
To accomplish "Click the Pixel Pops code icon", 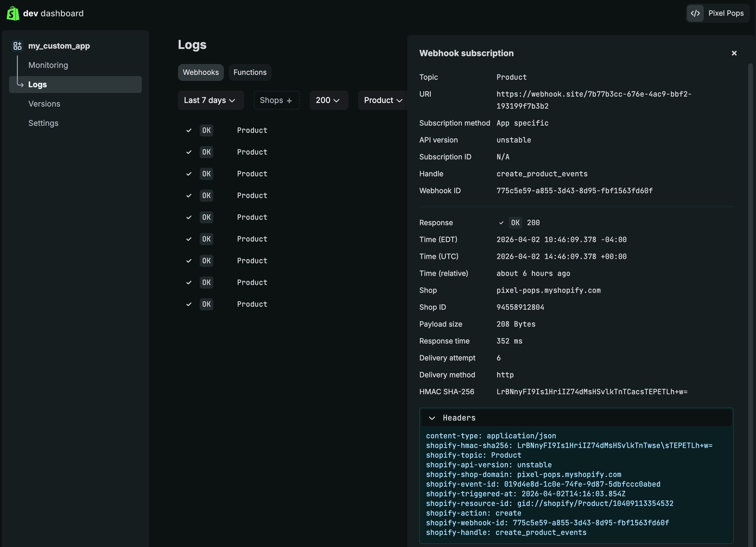I will click(695, 13).
